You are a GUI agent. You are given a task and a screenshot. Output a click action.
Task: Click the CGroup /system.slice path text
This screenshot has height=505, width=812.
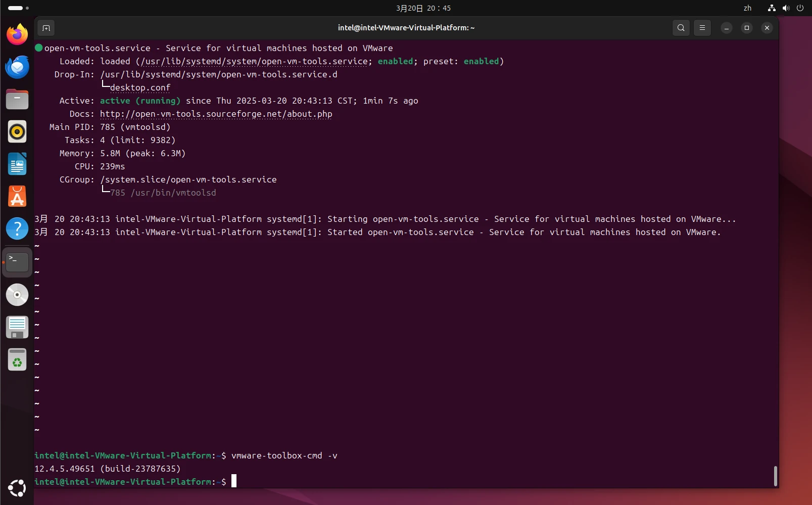coord(188,179)
